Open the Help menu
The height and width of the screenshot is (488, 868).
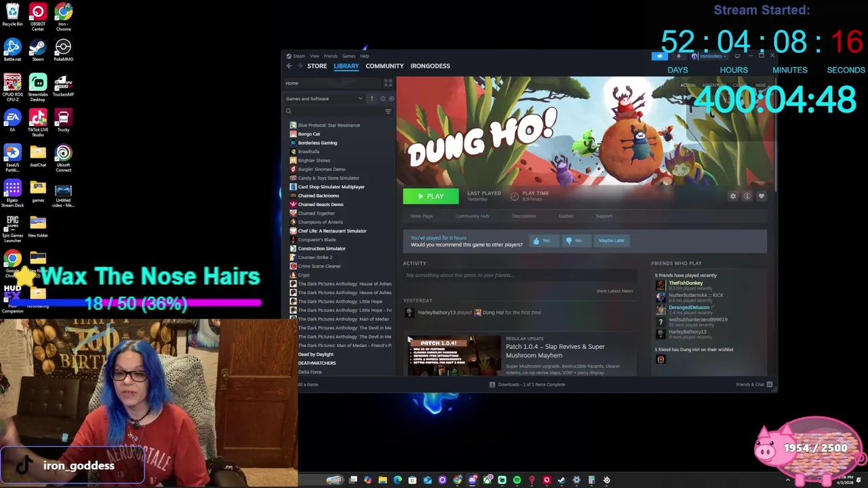click(365, 56)
